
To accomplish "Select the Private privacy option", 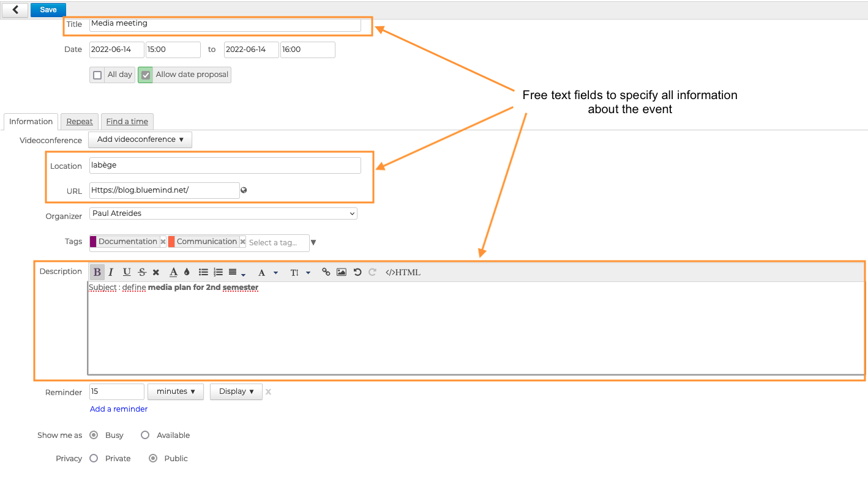I will pyautogui.click(x=94, y=458).
